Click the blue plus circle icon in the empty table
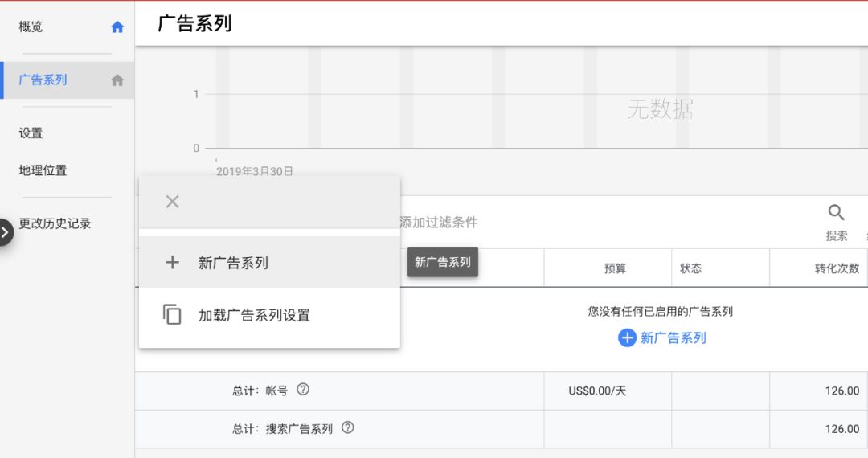 (627, 337)
